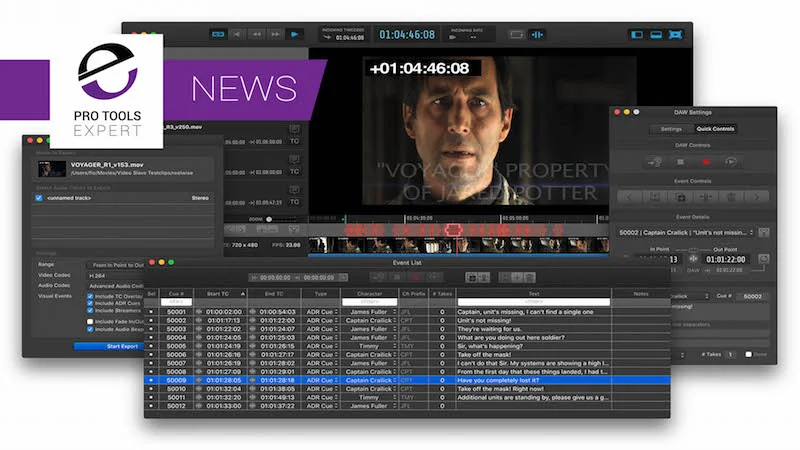The image size is (800, 450).
Task: Click the fullscreen video layout icon
Action: click(x=676, y=35)
